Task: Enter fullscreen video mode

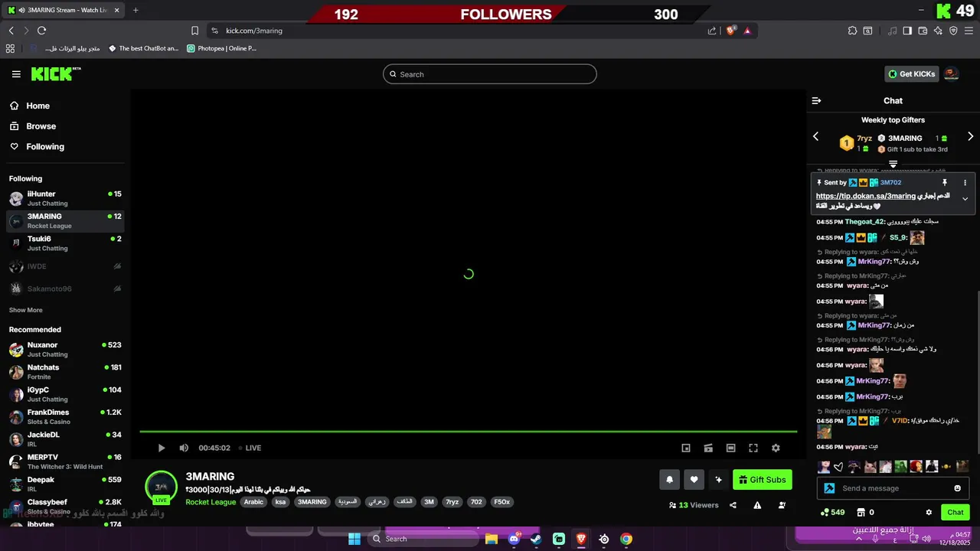Action: tap(753, 448)
